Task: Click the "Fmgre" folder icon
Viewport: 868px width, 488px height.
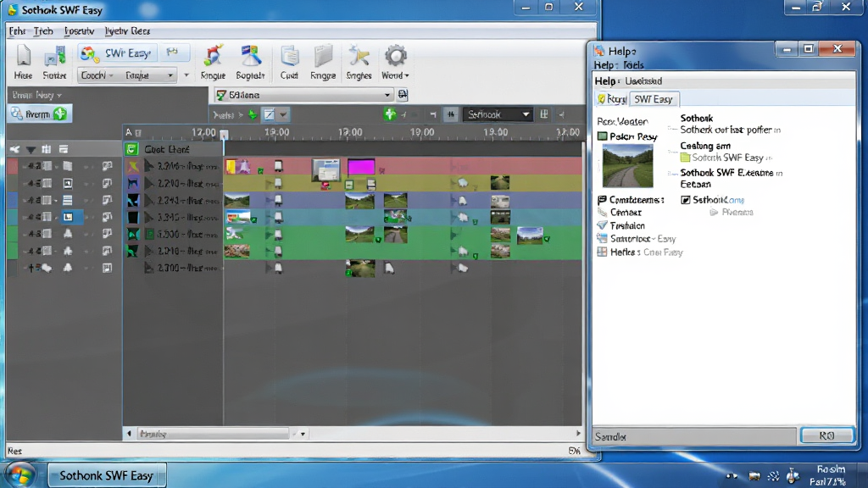Action: (323, 56)
